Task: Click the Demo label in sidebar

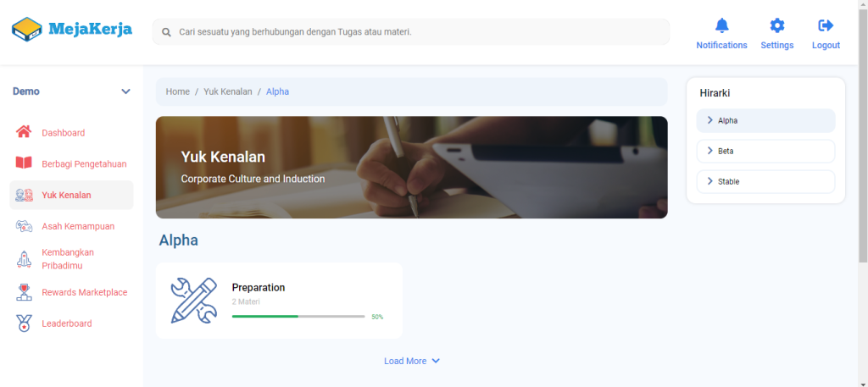Action: click(x=26, y=91)
